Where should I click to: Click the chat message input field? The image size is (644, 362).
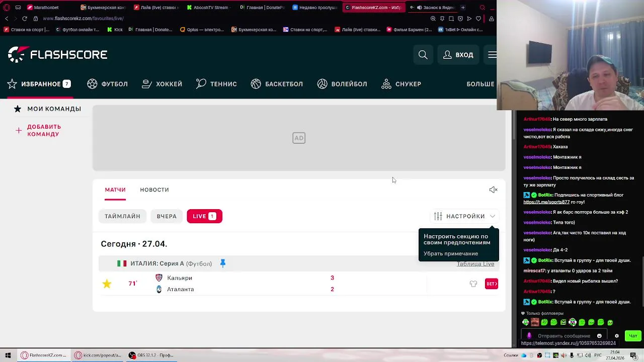tap(563, 336)
